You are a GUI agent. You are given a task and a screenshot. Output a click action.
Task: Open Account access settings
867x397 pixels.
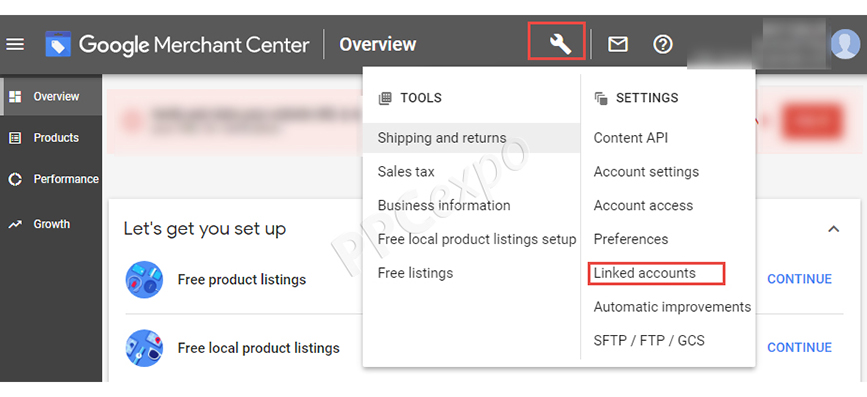click(643, 205)
